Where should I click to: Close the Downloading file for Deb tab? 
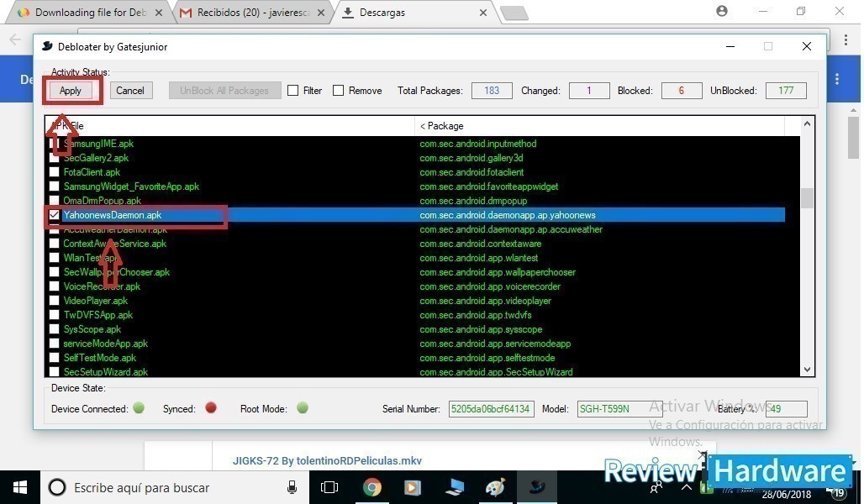[159, 12]
